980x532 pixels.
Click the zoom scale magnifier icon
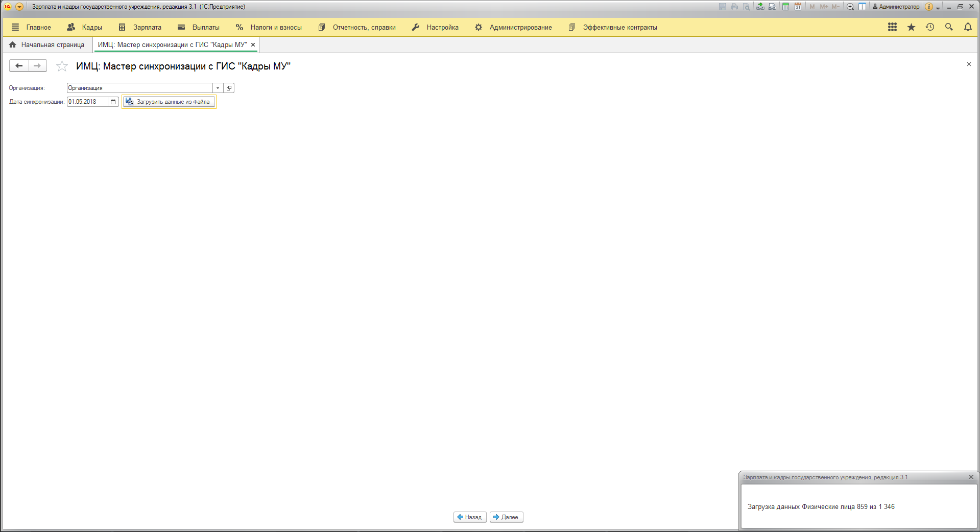[850, 7]
